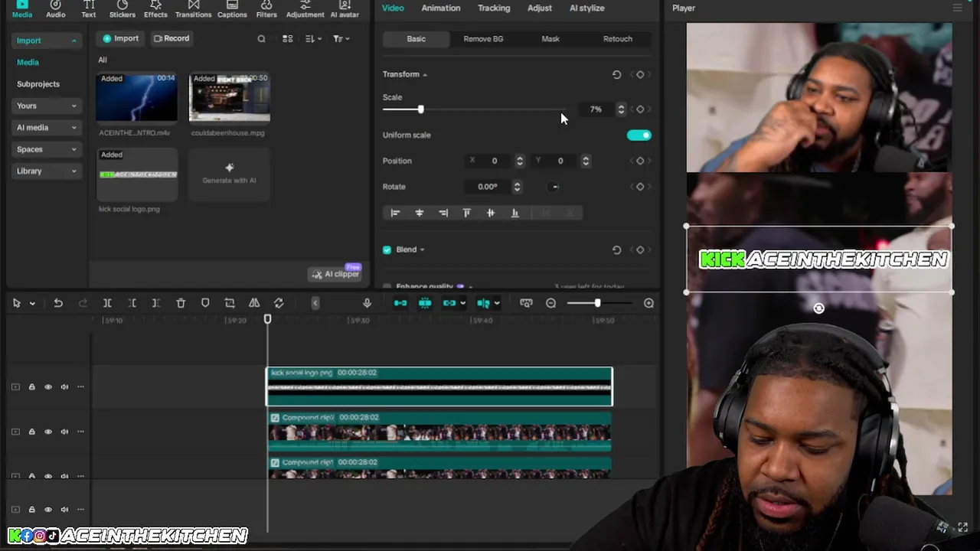Mute the kick social logo track
This screenshot has width=980, height=551.
click(64, 386)
